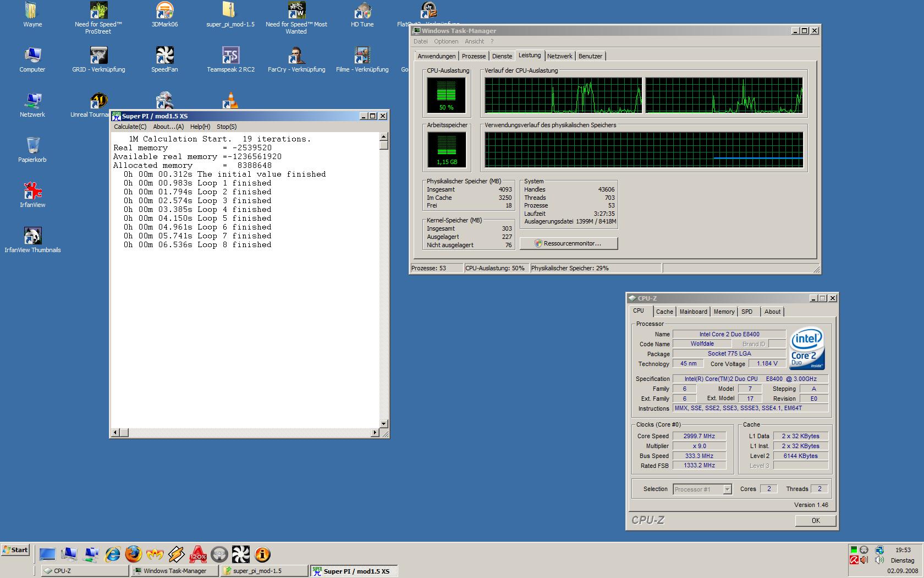The width and height of the screenshot is (924, 578).
Task: Open the Ansicht menu in Task-Manager
Action: tap(474, 41)
